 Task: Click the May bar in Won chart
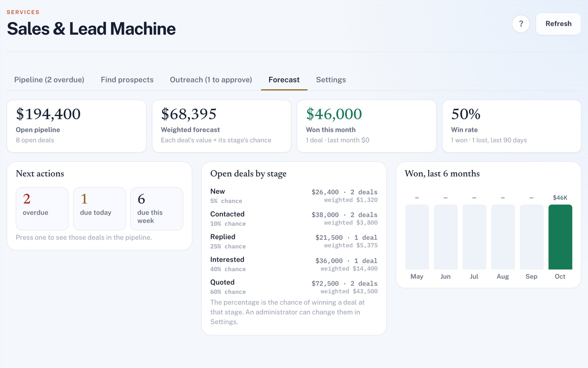[x=417, y=237]
